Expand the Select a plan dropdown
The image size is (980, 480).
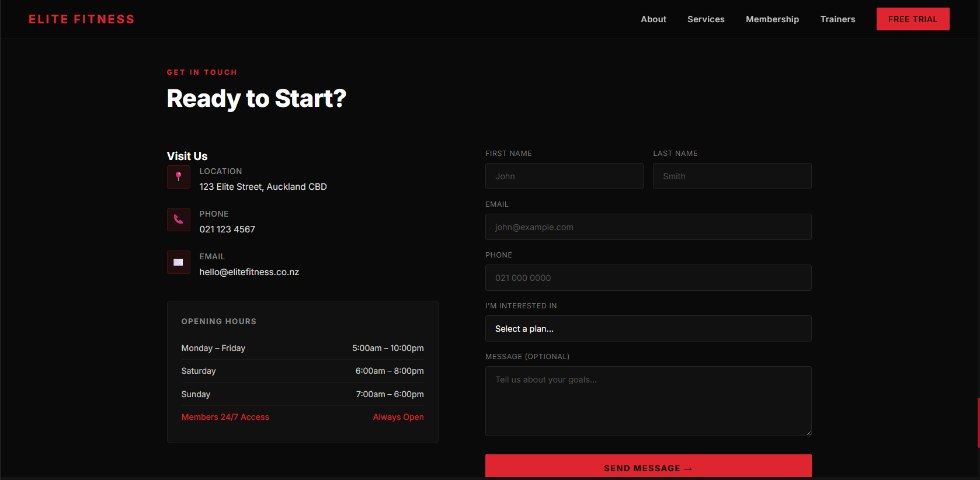click(648, 329)
